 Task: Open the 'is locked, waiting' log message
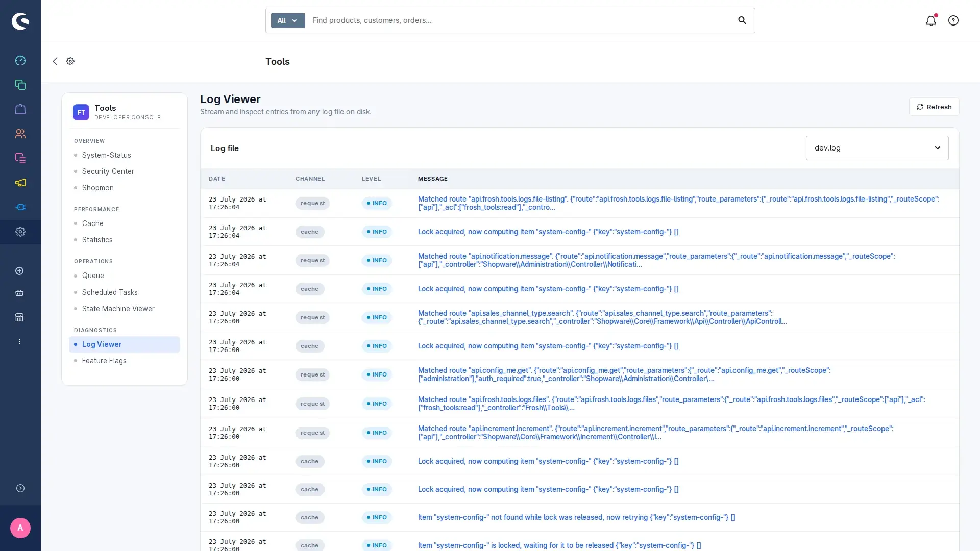click(x=559, y=545)
